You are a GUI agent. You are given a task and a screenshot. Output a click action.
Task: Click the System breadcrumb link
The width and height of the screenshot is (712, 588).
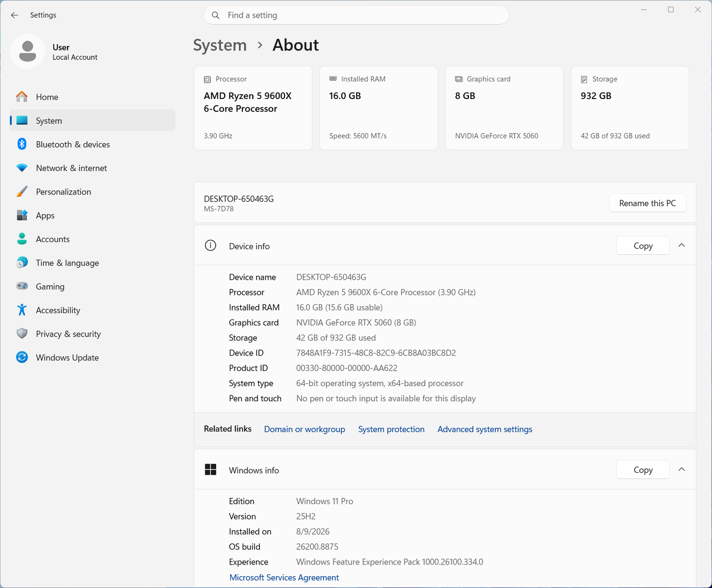click(x=220, y=45)
